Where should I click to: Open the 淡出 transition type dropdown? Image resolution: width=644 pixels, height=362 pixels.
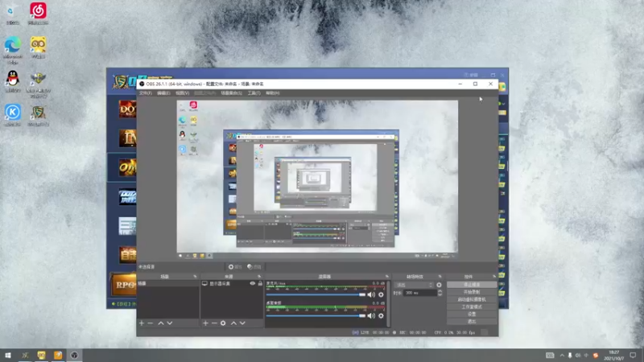coord(414,285)
